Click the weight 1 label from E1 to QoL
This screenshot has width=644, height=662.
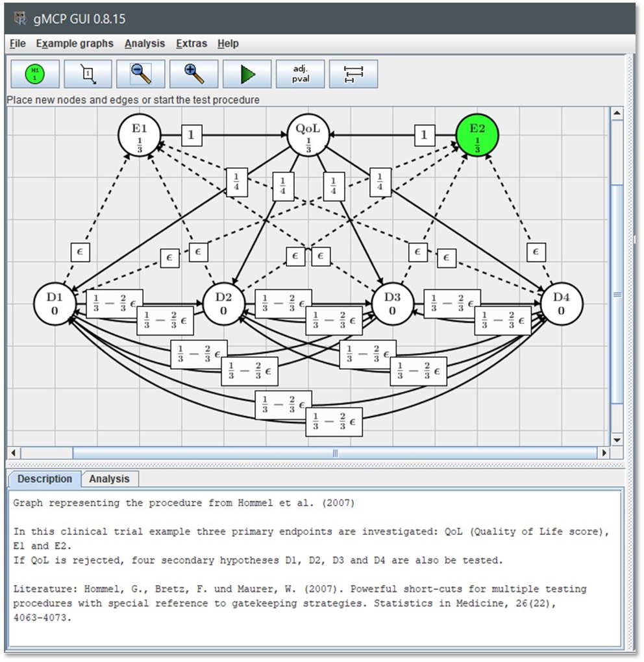(192, 136)
